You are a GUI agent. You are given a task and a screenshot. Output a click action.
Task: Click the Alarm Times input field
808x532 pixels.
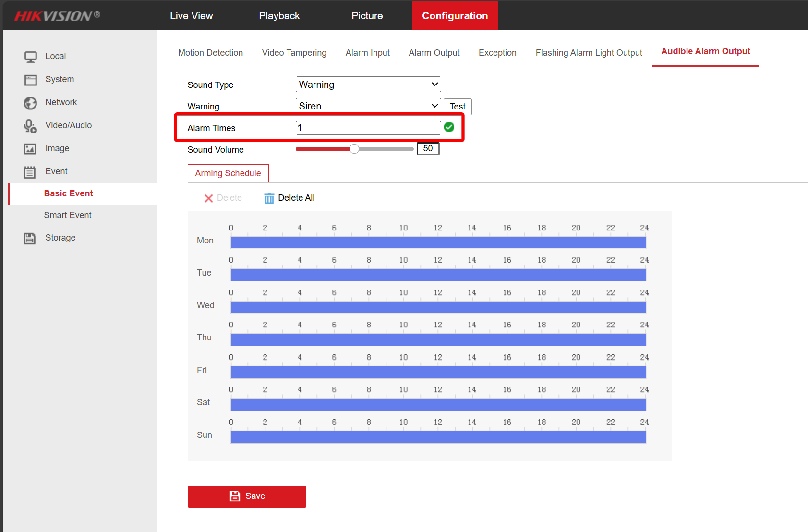[x=368, y=128]
